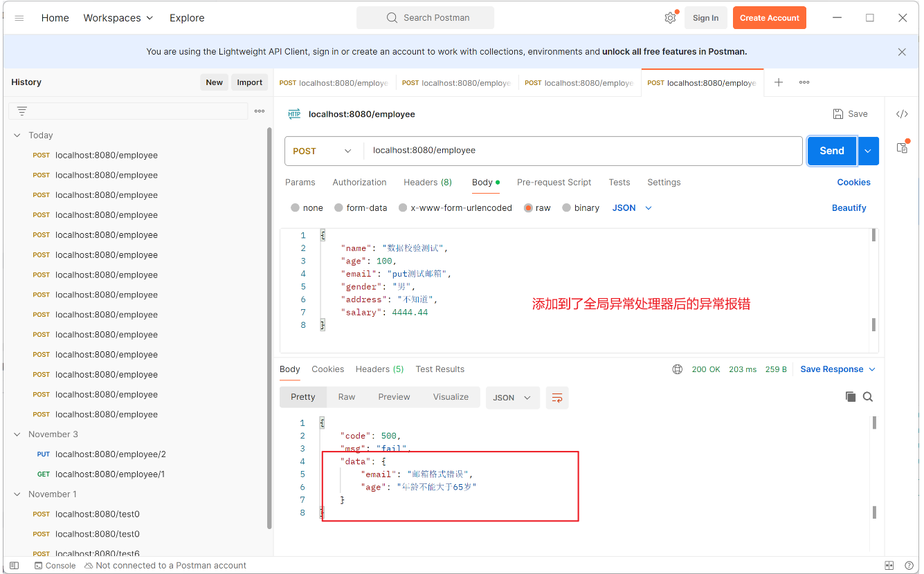
Task: Click the search magnifier in Search Postman
Action: coord(392,18)
